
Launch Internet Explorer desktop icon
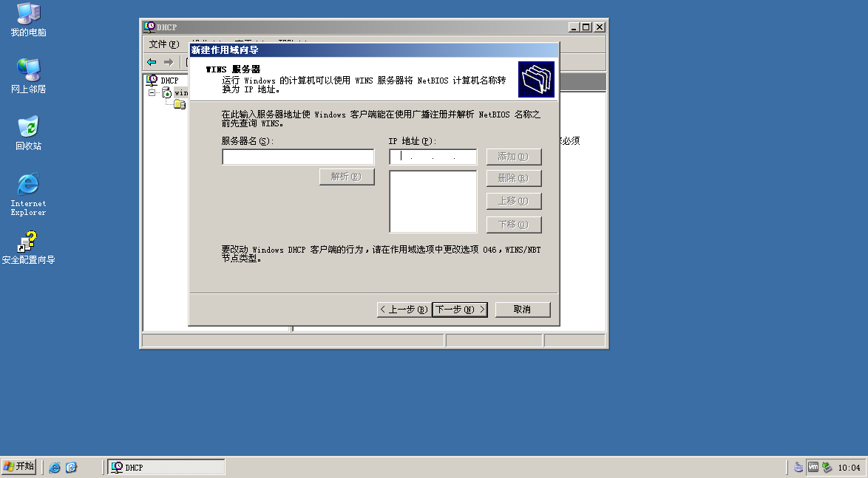(x=28, y=194)
